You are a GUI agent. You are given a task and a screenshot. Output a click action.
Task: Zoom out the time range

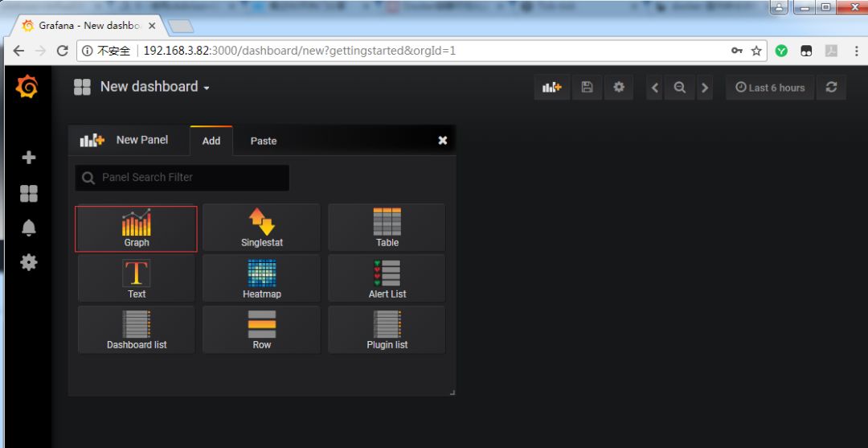tap(680, 88)
